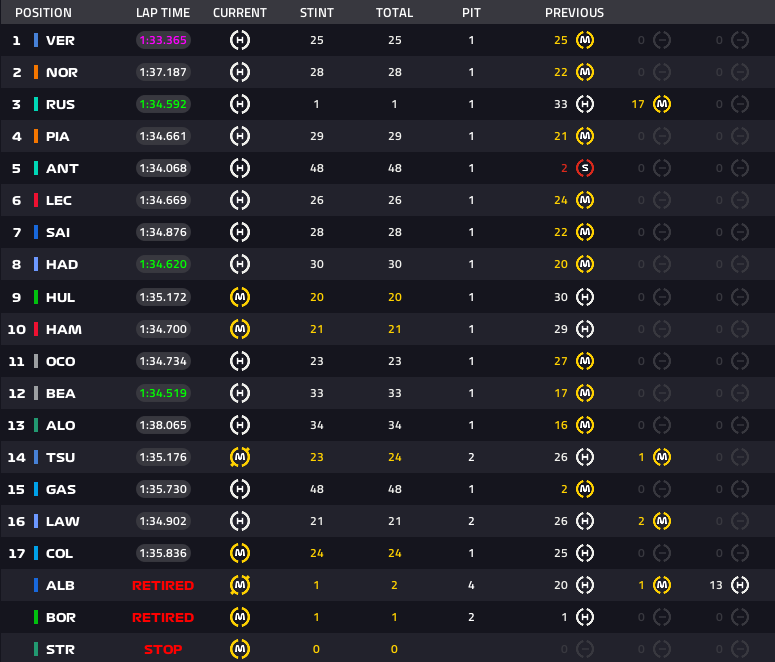775x662 pixels.
Task: Select the PREVIOUS column header
Action: click(574, 13)
